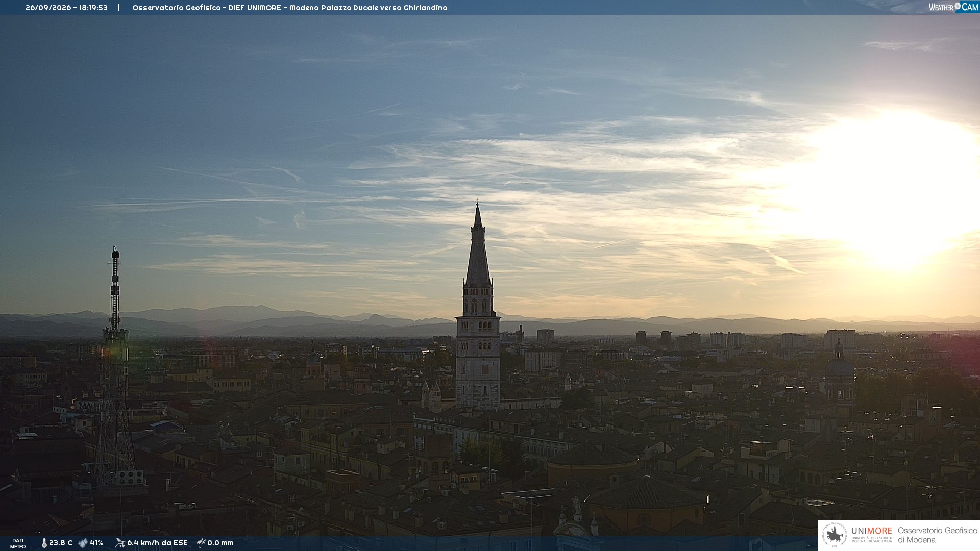Click the Ghirlandina tower spire

coord(478,245)
